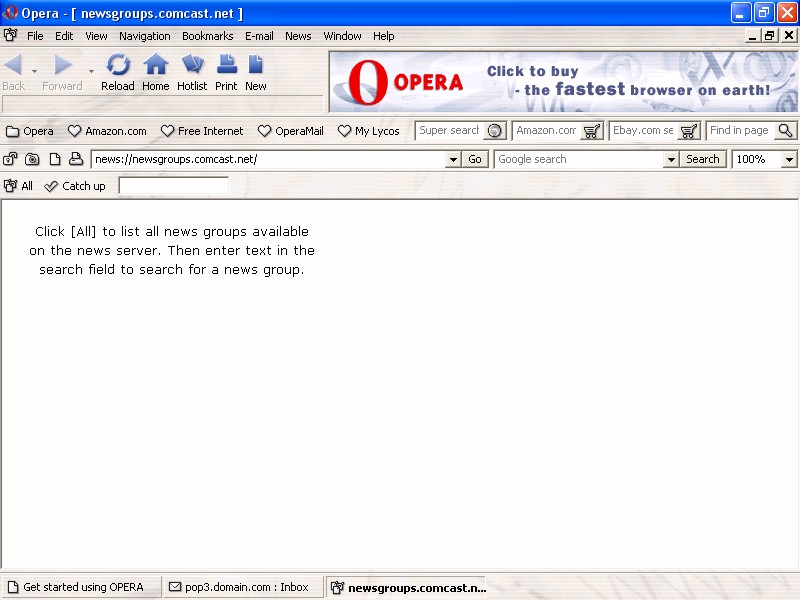800x600 pixels.
Task: Switch to pop3.domain.com Inbox tab
Action: [244, 587]
